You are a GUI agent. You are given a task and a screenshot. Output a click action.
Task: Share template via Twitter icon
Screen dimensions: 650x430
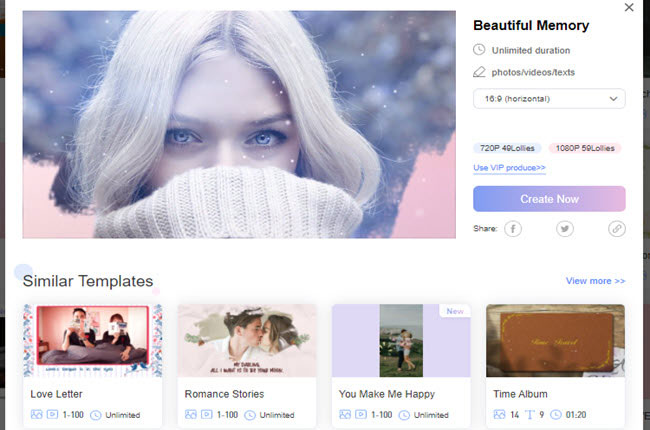point(565,229)
